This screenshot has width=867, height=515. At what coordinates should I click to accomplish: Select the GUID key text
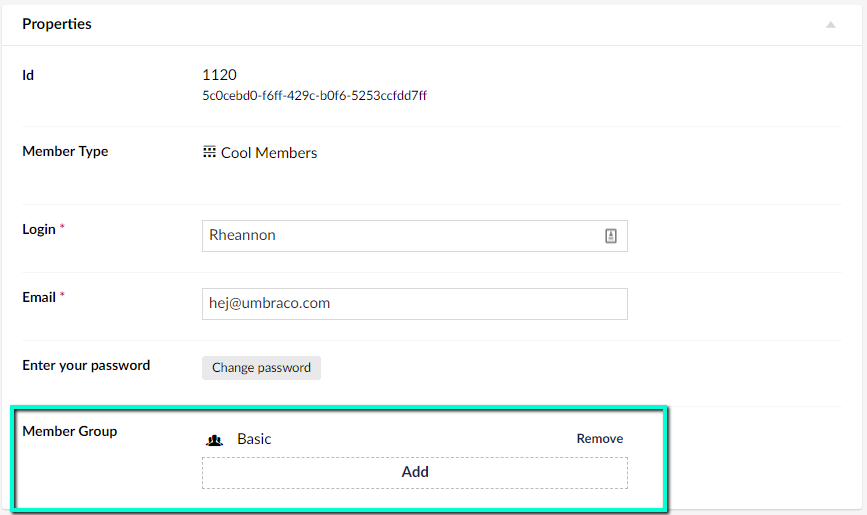coord(314,96)
